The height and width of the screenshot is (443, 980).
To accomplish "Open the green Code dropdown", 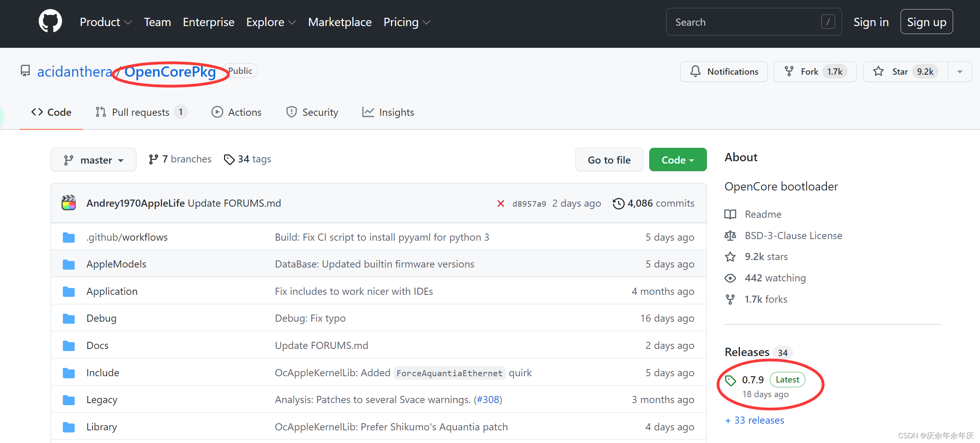I will tap(677, 160).
